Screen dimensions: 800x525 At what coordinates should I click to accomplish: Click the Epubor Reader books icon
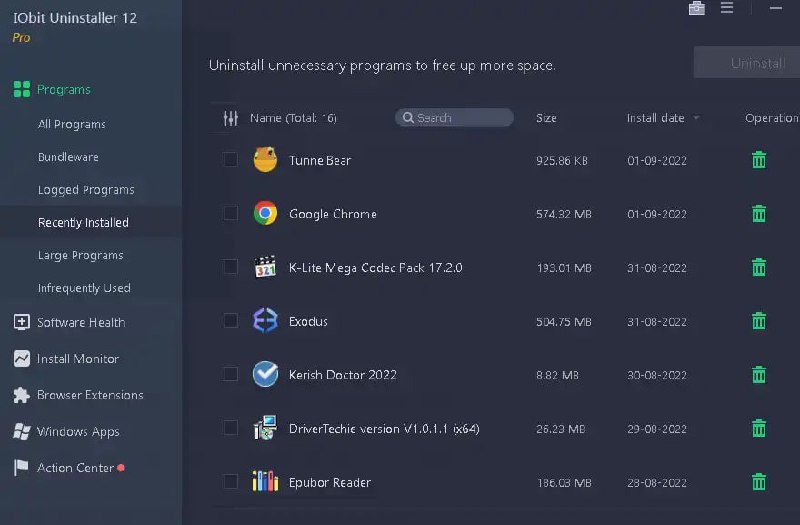pyautogui.click(x=265, y=482)
